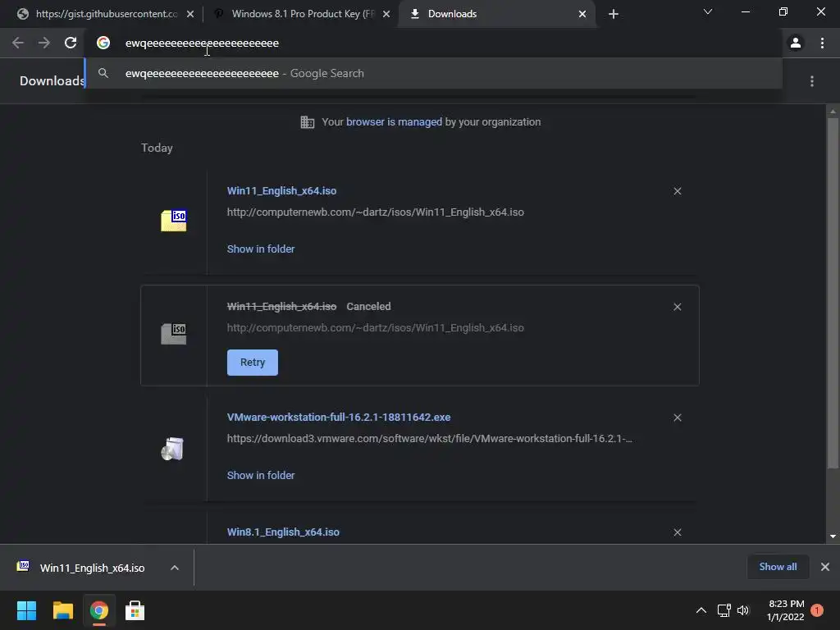The height and width of the screenshot is (630, 840).
Task: Select the Google Search suggestion row
Action: [x=434, y=73]
